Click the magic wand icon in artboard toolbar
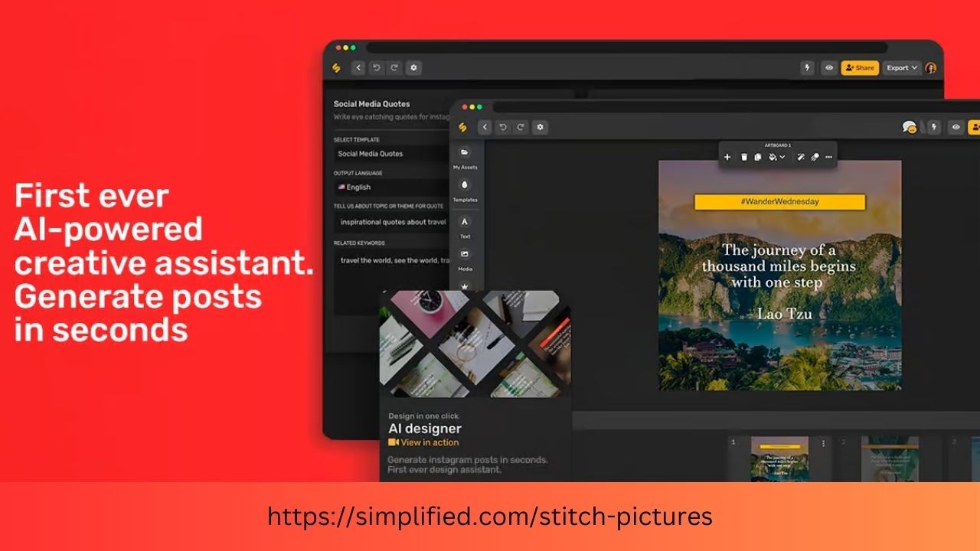Screen dimensions: 980x551 pos(801,157)
